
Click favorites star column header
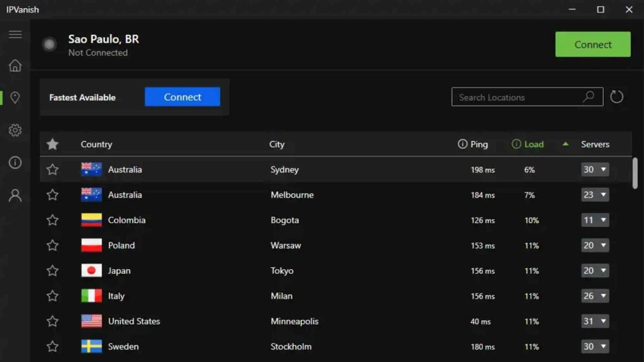click(x=53, y=144)
